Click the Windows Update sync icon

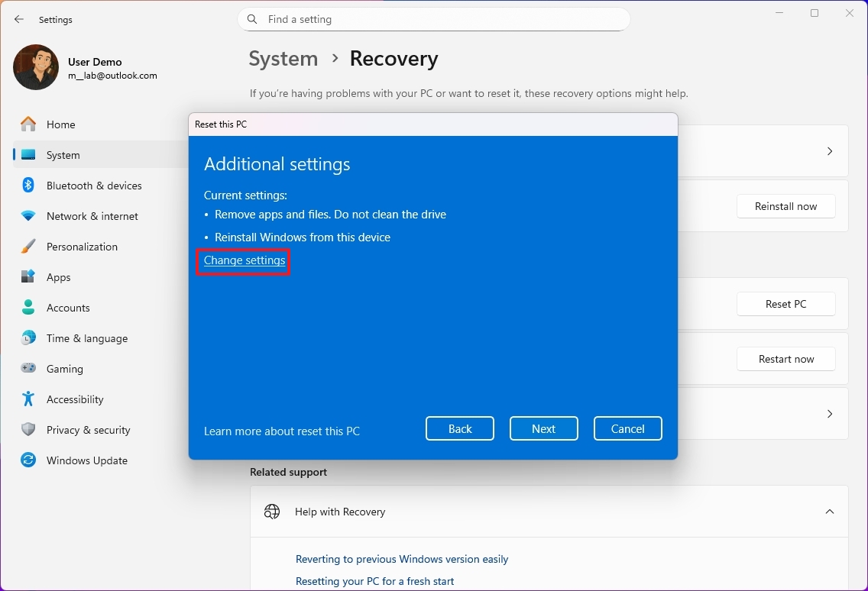click(x=28, y=460)
